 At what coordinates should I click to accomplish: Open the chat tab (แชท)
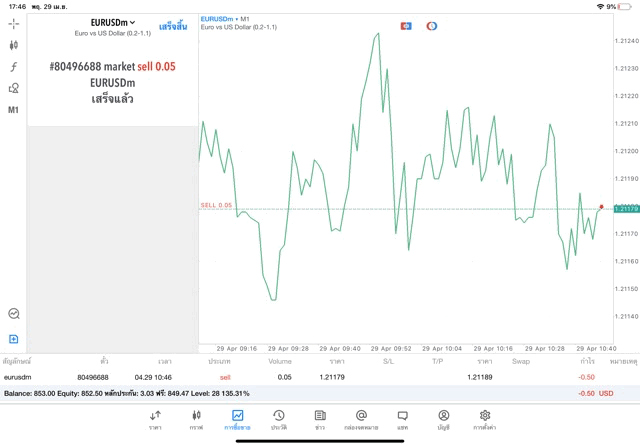(402, 420)
